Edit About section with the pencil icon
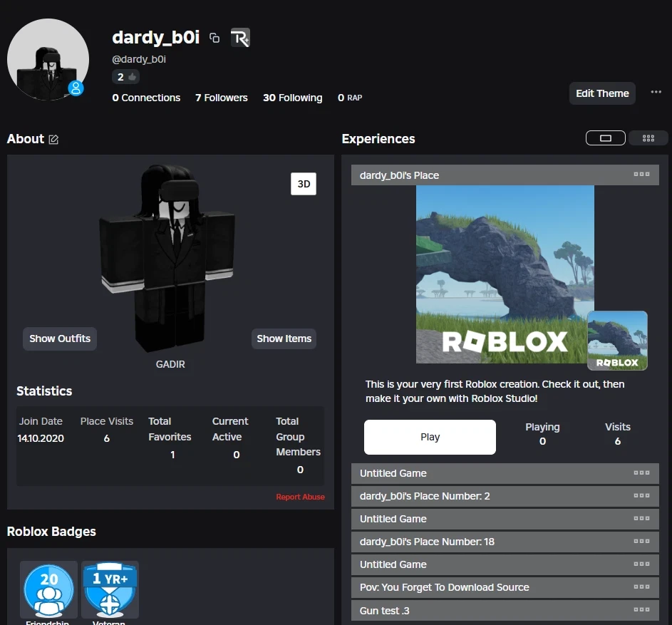The width and height of the screenshot is (672, 625). click(53, 139)
